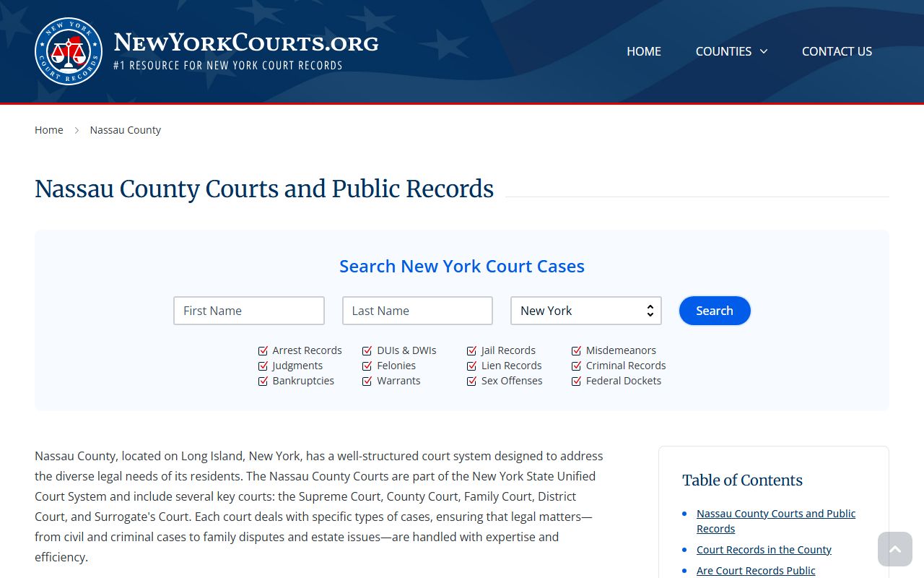Click the Bankruptcies check icon

pyautogui.click(x=263, y=381)
